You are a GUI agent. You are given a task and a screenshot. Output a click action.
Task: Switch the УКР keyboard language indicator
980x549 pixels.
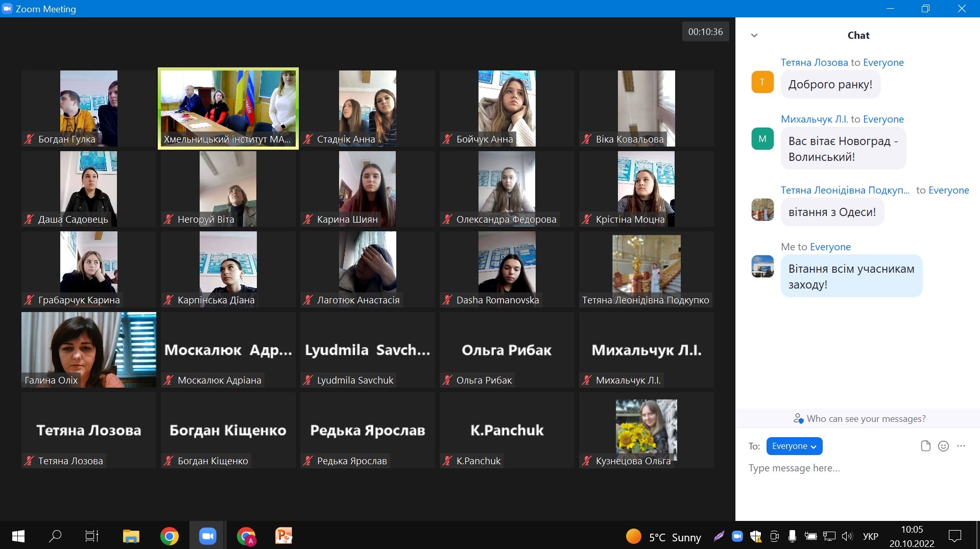870,536
